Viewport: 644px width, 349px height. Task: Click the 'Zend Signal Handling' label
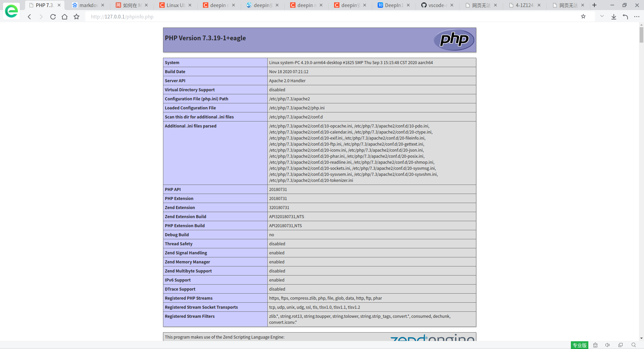pyautogui.click(x=186, y=253)
